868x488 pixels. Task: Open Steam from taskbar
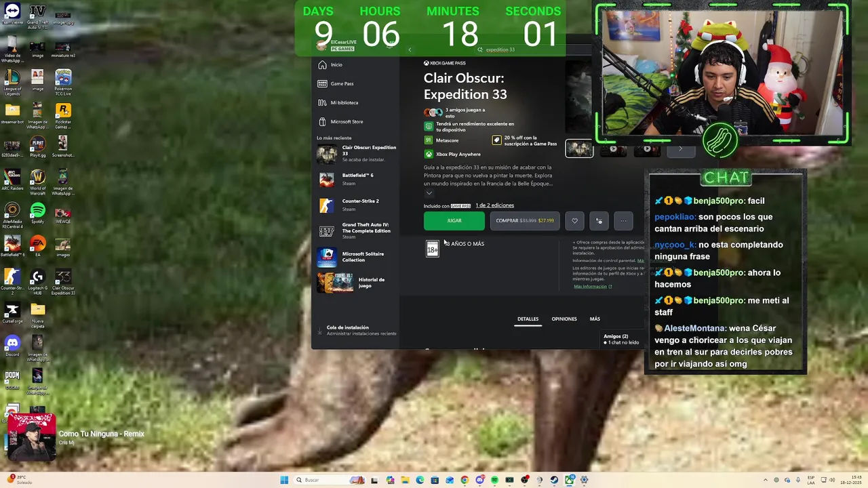[554, 480]
